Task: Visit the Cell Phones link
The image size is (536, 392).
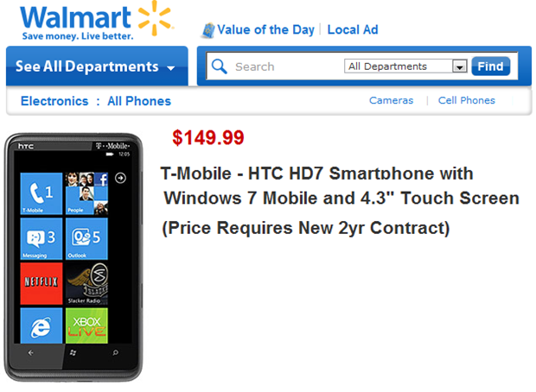Action: (467, 101)
